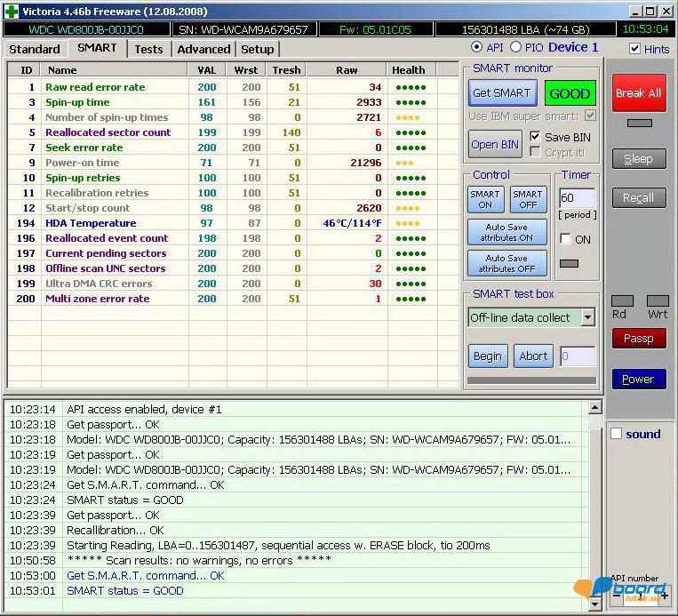Image resolution: width=678 pixels, height=616 pixels.
Task: Toggle the Hints checkbox
Action: point(634,49)
